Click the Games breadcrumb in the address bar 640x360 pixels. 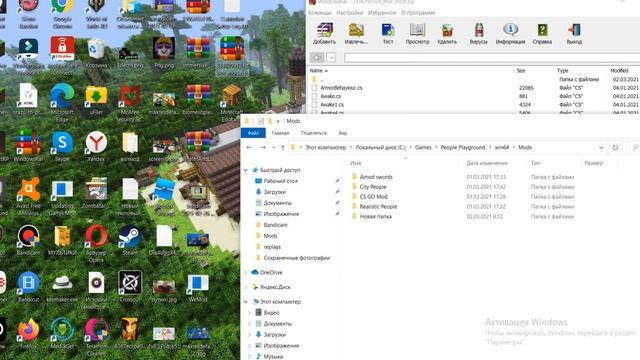pyautogui.click(x=423, y=147)
